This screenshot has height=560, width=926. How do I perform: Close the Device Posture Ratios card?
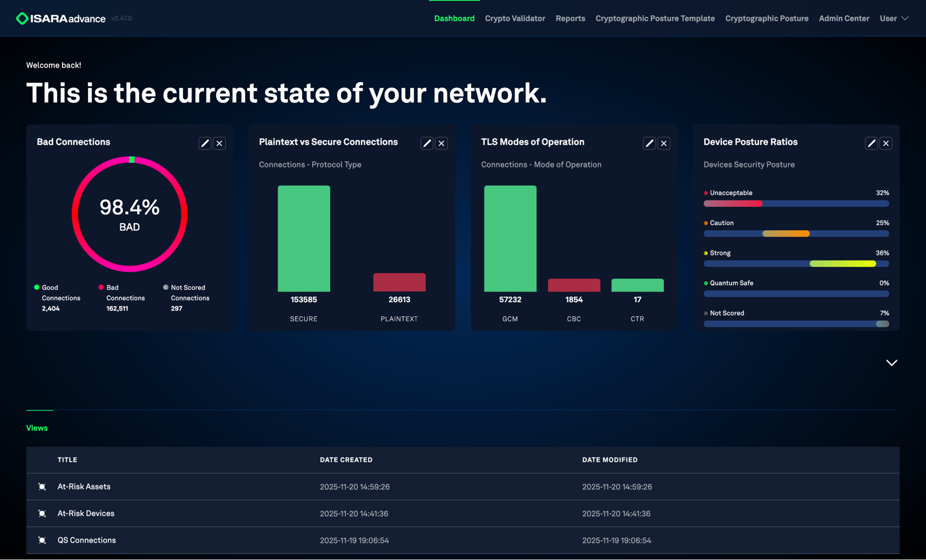[x=886, y=144]
